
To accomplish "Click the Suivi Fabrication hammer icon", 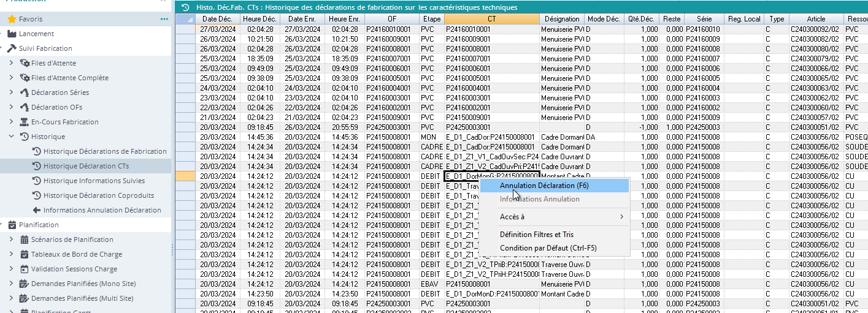I will [x=12, y=48].
